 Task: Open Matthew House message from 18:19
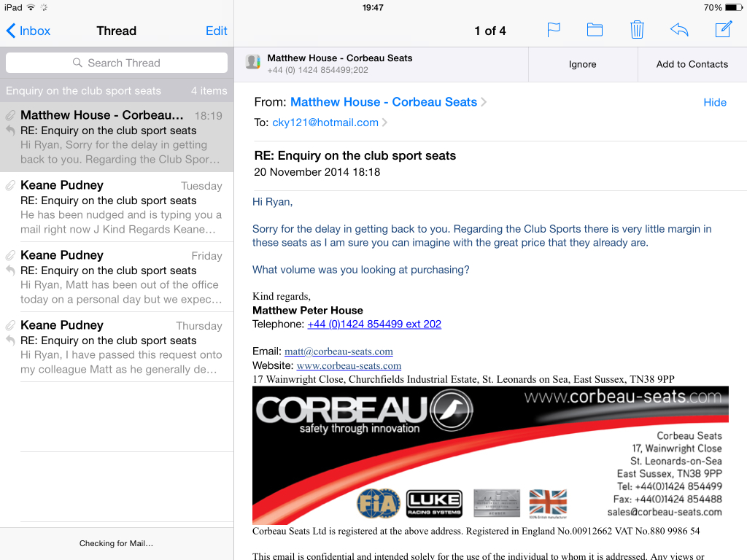(x=117, y=137)
